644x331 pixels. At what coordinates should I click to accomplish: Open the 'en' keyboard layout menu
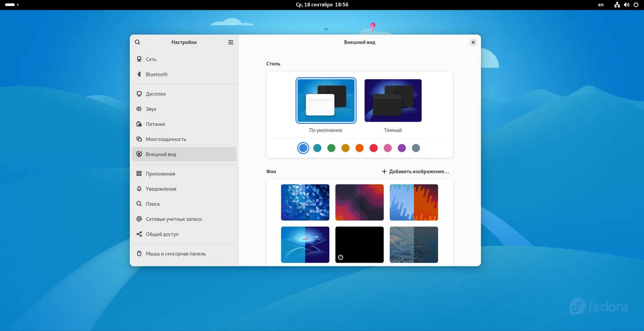(601, 5)
